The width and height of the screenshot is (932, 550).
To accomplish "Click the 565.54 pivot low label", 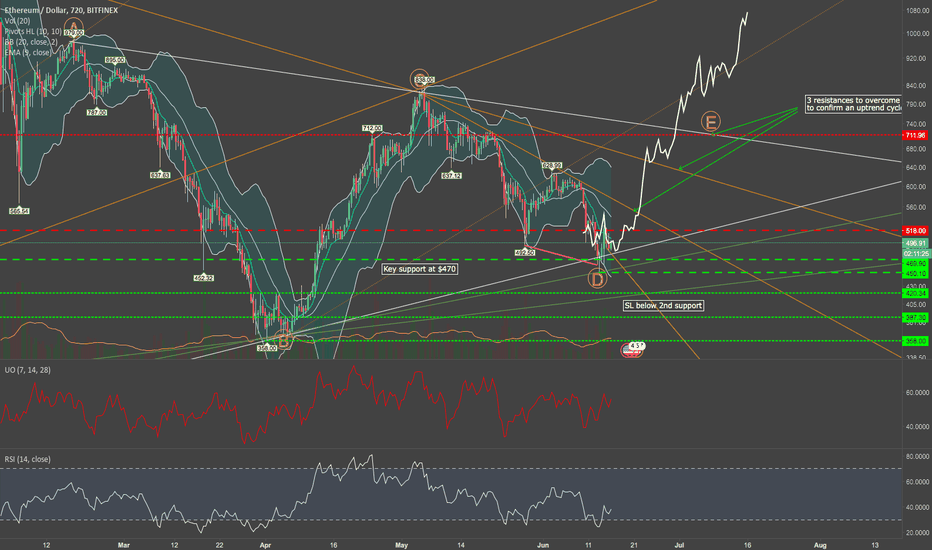I will pyautogui.click(x=19, y=211).
